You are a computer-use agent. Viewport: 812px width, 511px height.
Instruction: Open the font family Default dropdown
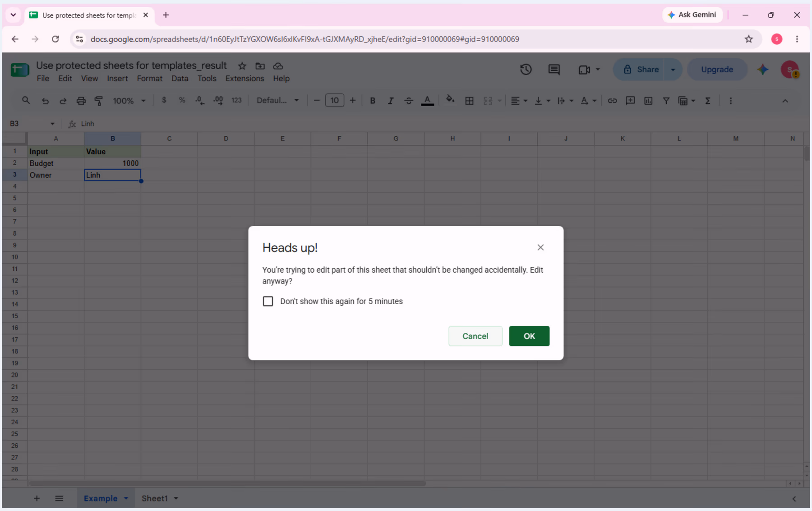click(x=277, y=100)
